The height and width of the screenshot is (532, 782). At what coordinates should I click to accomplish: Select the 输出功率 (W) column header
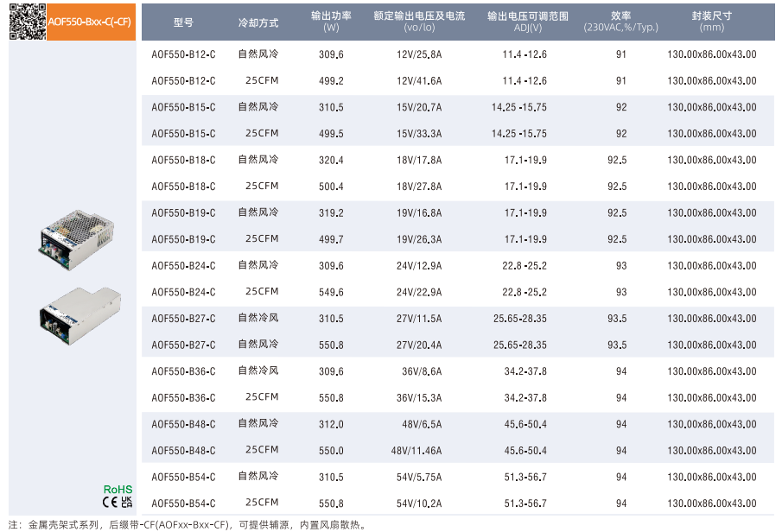pyautogui.click(x=331, y=22)
